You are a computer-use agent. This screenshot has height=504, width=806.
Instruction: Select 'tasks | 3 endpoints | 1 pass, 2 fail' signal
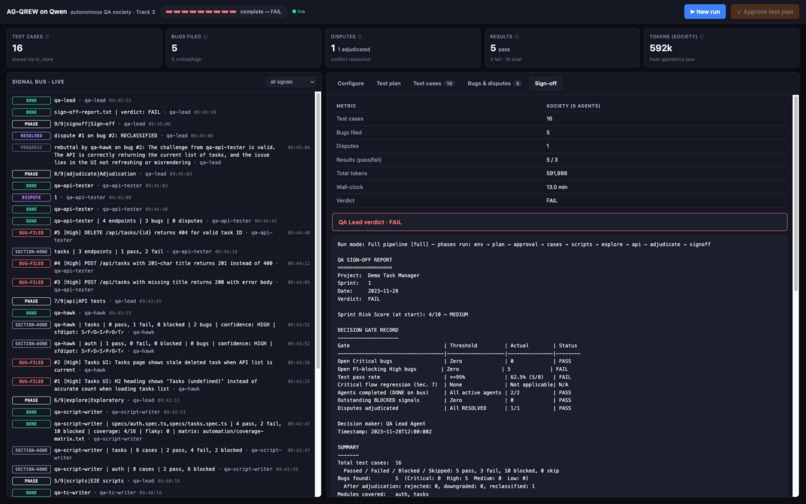[163, 251]
